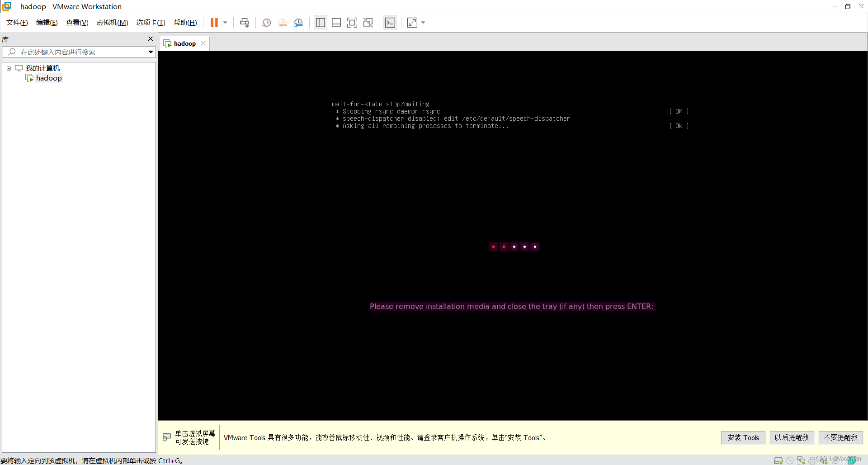Take a snapshot of the virtual machine
The image size is (868, 465).
click(266, 22)
